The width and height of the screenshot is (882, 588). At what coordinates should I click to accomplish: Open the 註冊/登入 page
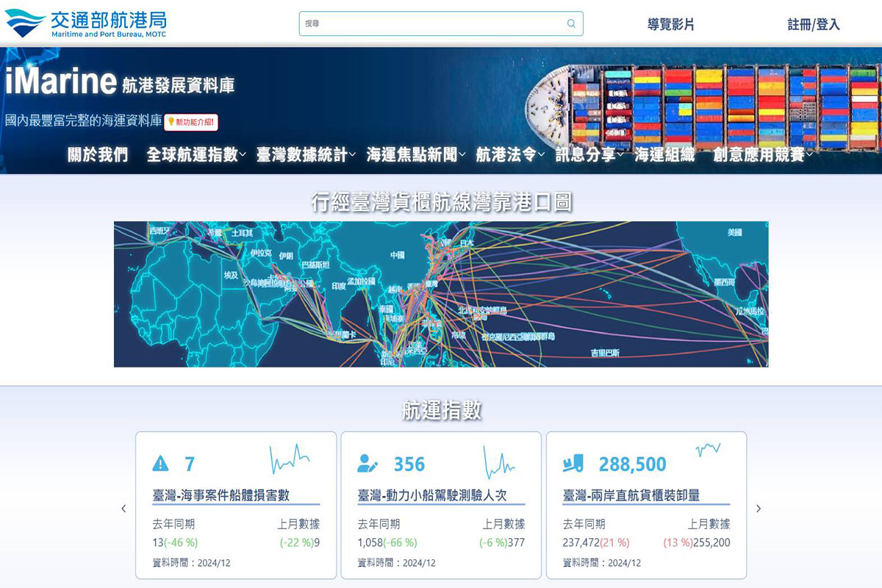click(814, 24)
